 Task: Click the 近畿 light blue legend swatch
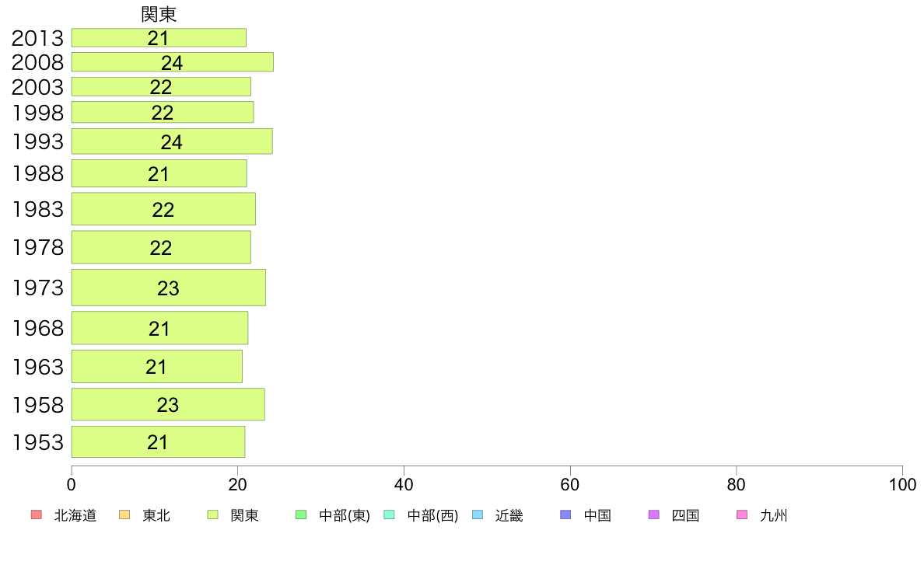pyautogui.click(x=478, y=514)
